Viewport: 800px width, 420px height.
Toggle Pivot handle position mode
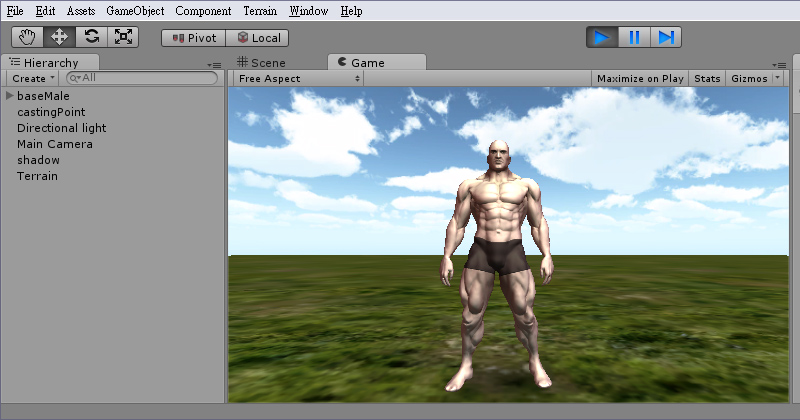coord(193,38)
